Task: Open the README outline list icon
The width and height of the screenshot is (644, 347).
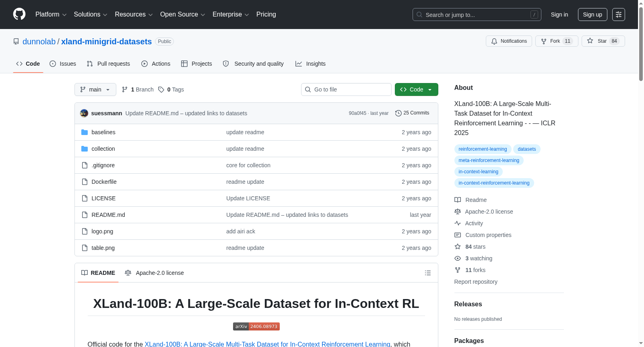Action: [428, 273]
